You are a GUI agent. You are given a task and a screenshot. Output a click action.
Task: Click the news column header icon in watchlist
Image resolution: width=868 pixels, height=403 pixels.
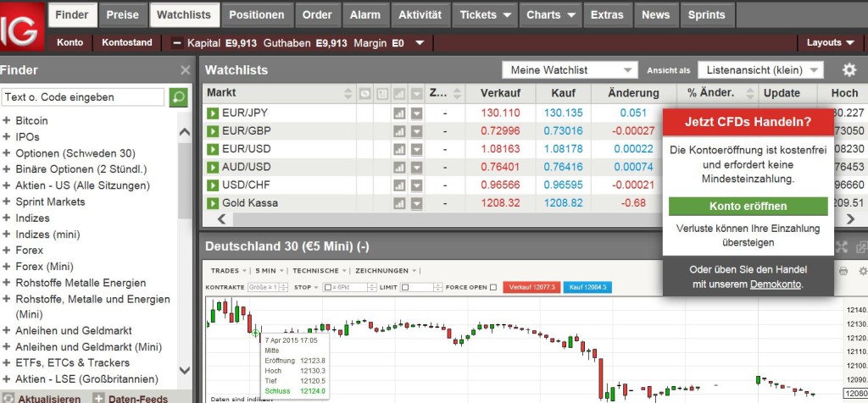click(x=381, y=94)
